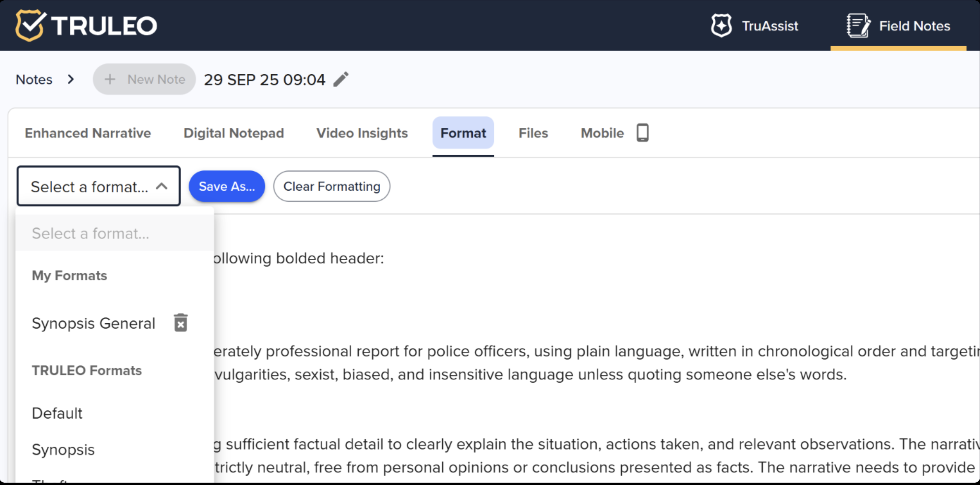Screen dimensions: 980x485
Task: Go to Video Insights tab
Action: 362,133
